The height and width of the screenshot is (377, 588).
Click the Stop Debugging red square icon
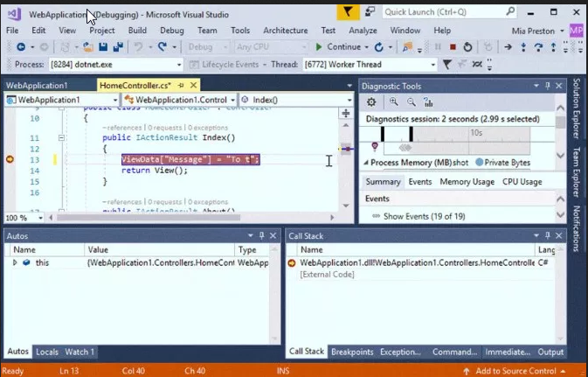[453, 47]
